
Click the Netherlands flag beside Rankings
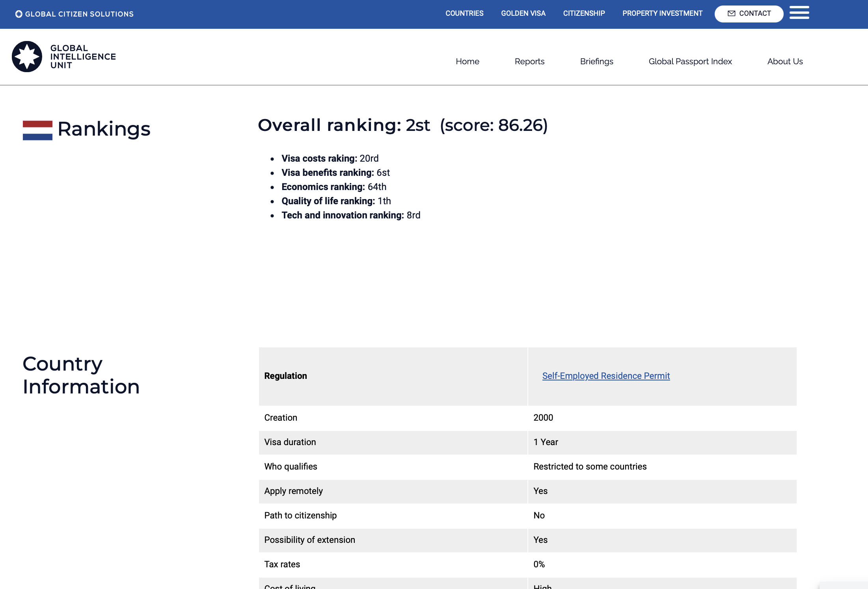coord(37,130)
